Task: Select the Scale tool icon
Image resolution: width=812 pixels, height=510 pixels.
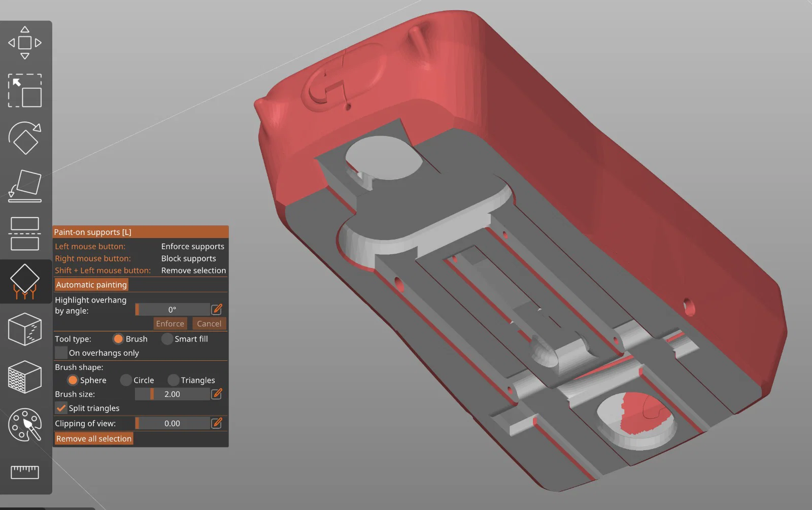Action: 25,91
